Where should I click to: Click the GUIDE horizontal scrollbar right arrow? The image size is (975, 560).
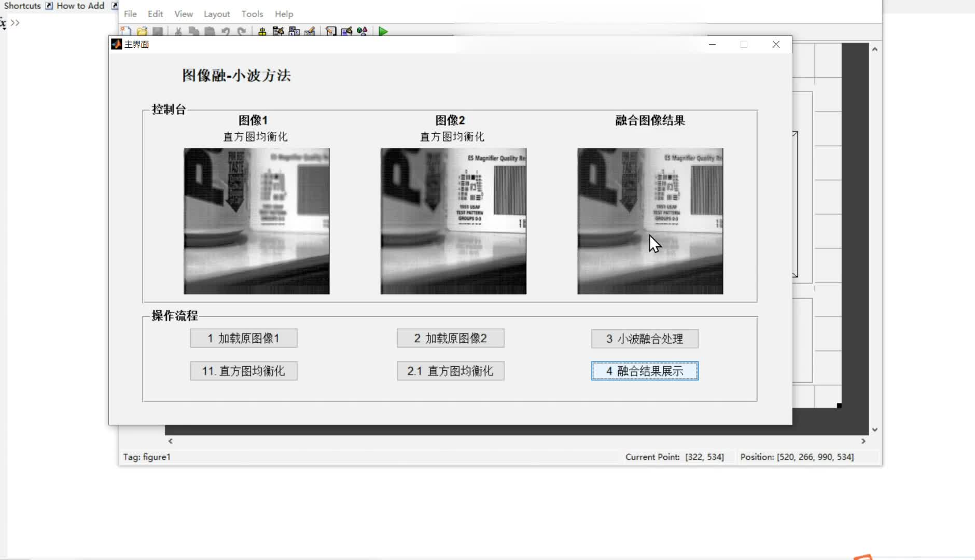click(863, 441)
